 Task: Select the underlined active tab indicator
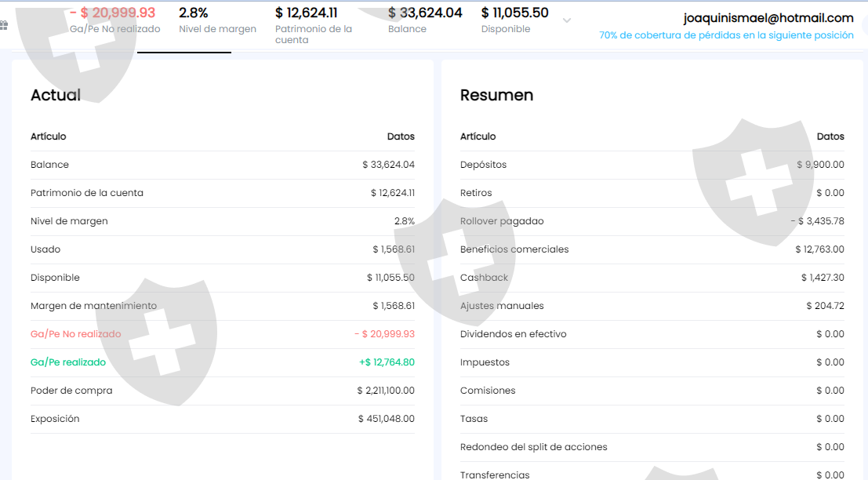click(x=184, y=52)
